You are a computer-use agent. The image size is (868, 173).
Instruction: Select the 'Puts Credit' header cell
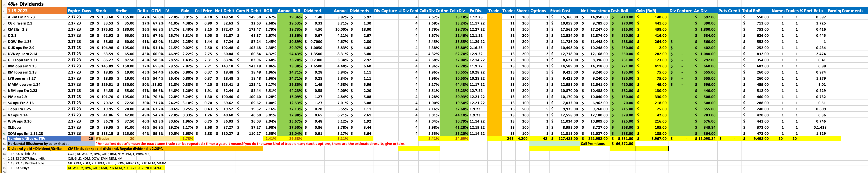click(729, 11)
